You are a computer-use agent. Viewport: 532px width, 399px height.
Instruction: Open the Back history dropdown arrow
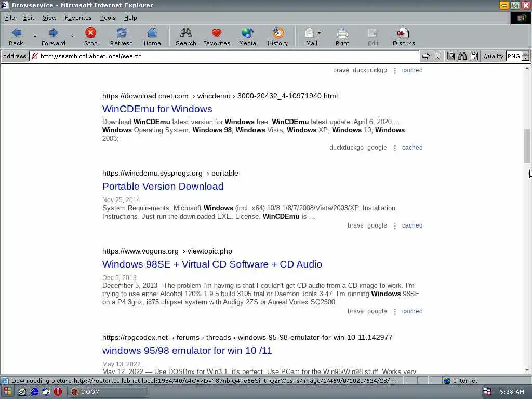[35, 36]
